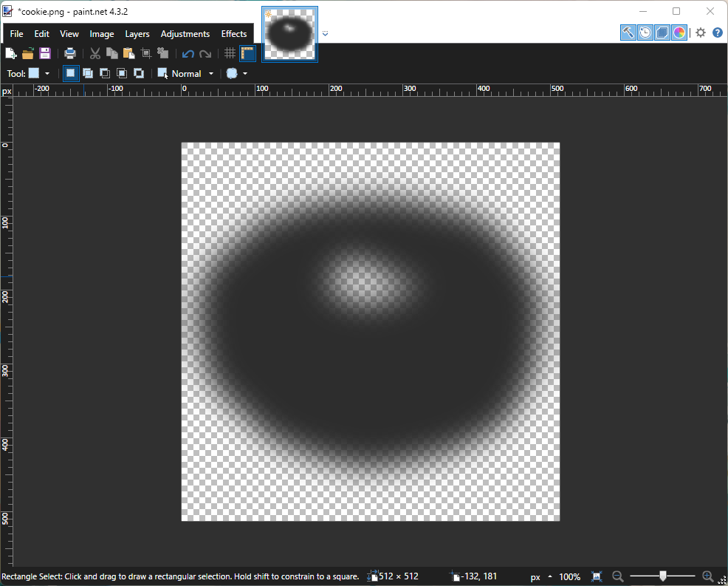Image resolution: width=728 pixels, height=586 pixels.
Task: Toggle the History window
Action: click(645, 33)
